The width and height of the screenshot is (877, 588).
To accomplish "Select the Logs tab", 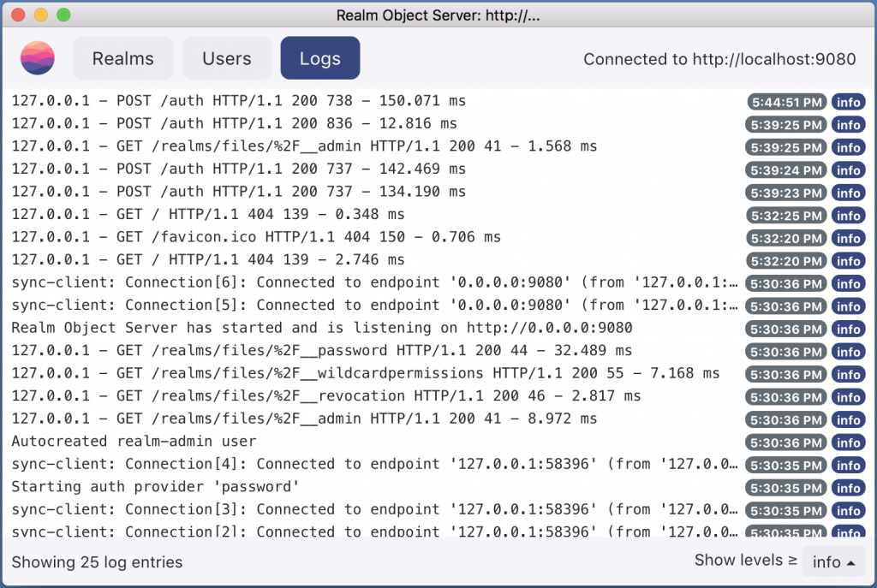I will [320, 58].
